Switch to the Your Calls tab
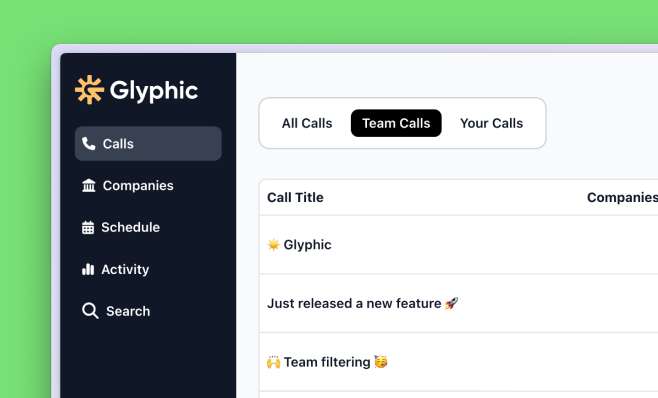Screen dimensions: 658x398 (x=491, y=123)
